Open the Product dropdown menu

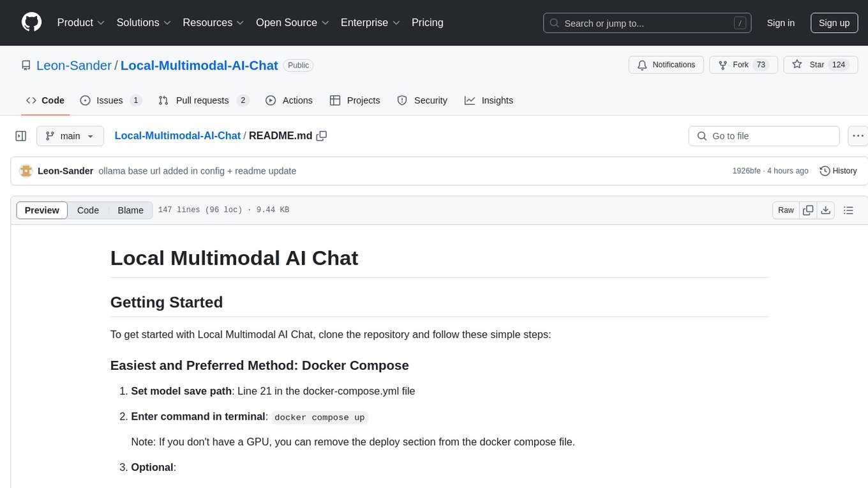[81, 22]
